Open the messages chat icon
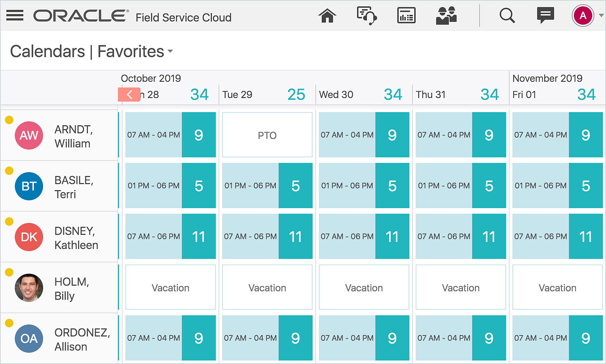The image size is (606, 364). tap(545, 16)
